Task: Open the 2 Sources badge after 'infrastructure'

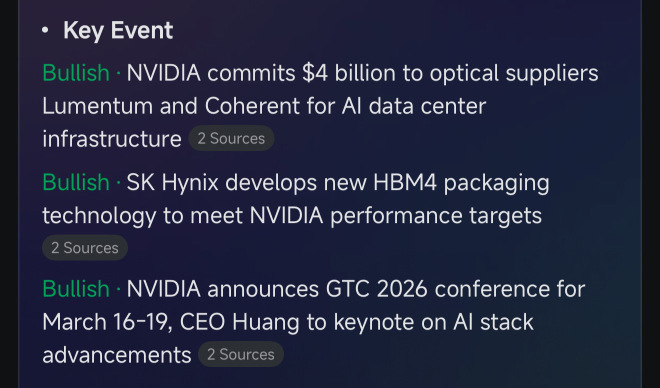Action: pos(231,138)
